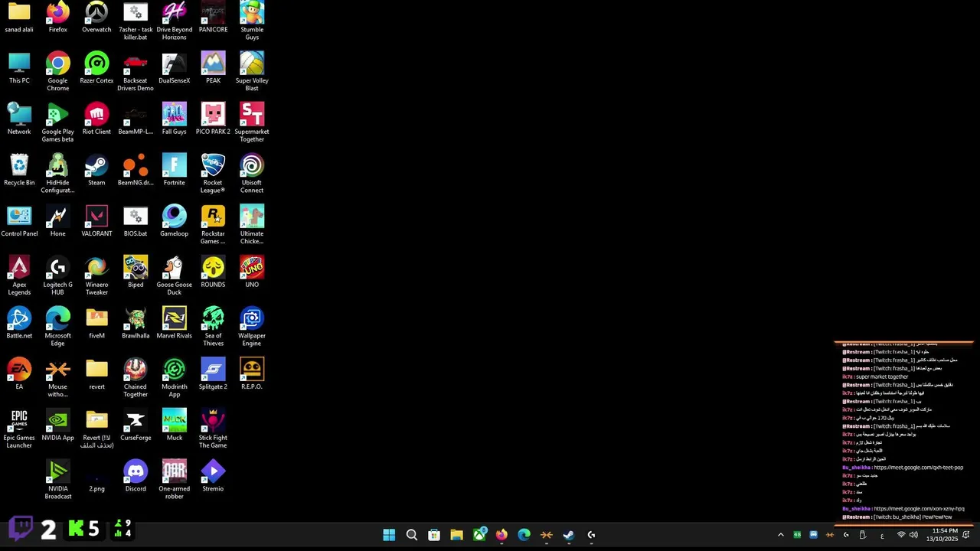Select the Ubisoft Connect desktop icon

coord(251,174)
